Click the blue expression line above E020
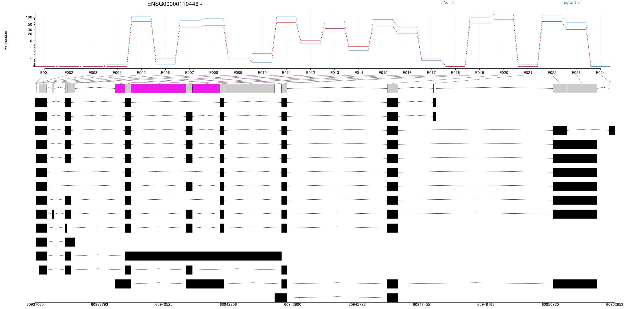 pyautogui.click(x=504, y=14)
